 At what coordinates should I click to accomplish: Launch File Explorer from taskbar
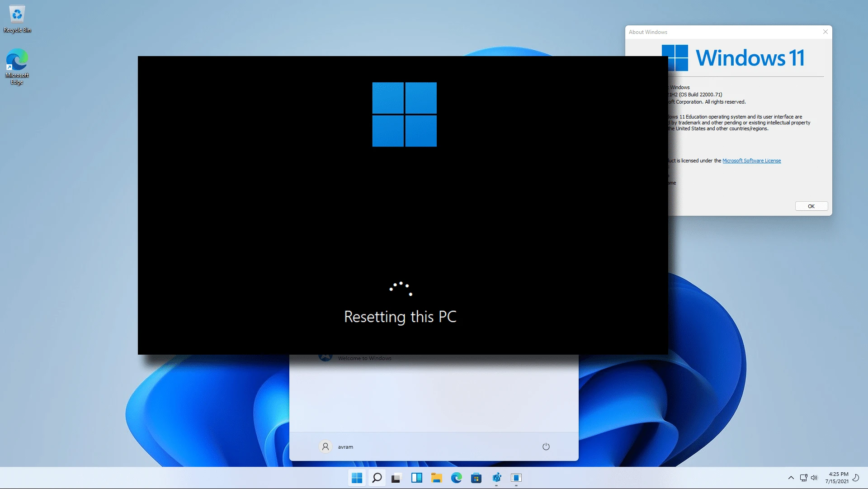click(436, 478)
